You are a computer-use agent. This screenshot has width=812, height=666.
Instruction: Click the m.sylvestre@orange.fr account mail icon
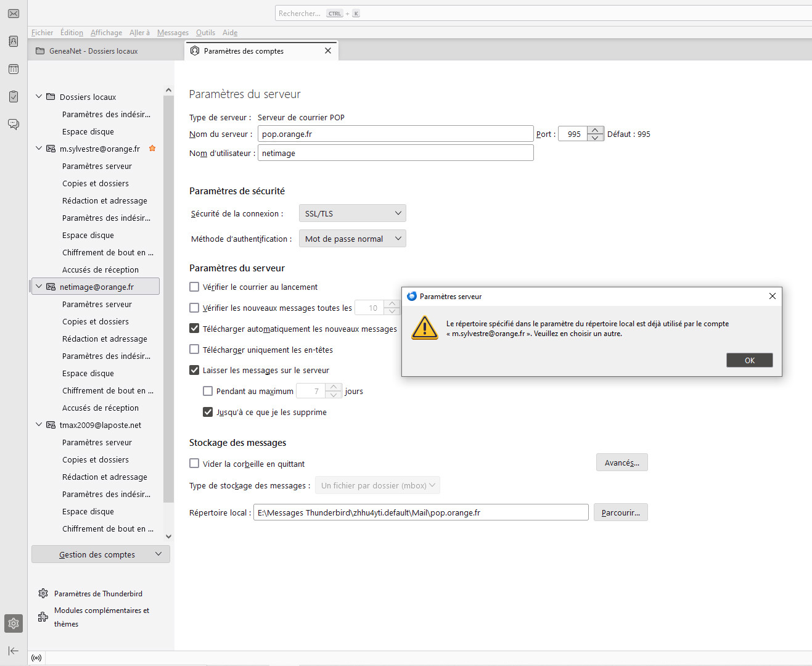tap(51, 149)
